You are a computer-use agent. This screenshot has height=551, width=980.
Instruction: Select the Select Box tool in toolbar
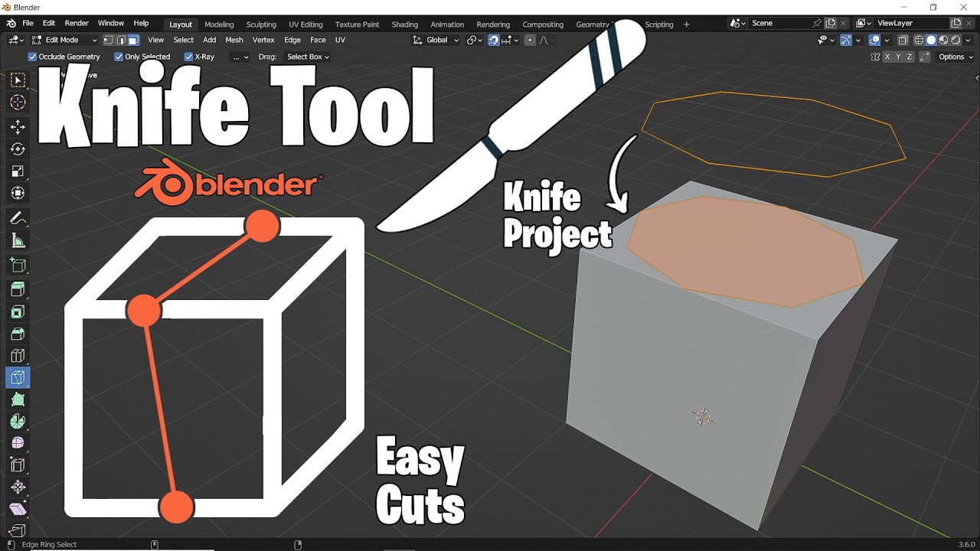[x=18, y=80]
